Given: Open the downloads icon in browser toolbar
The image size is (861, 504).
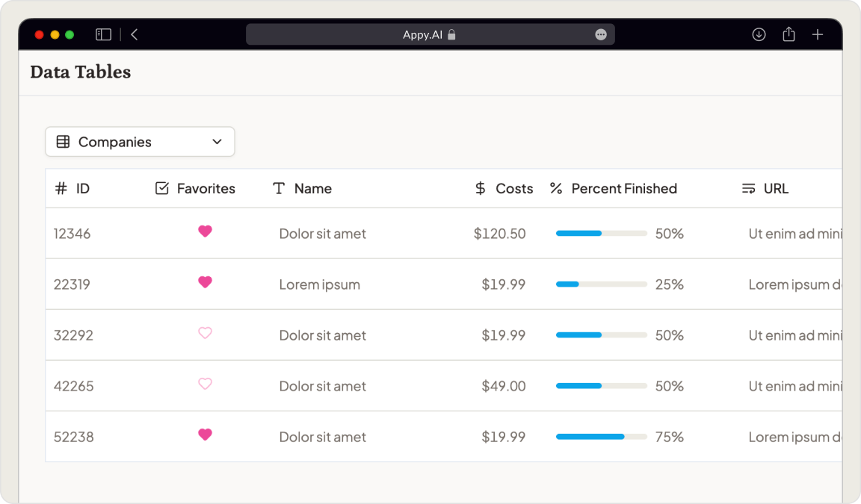Looking at the screenshot, I should (x=759, y=34).
